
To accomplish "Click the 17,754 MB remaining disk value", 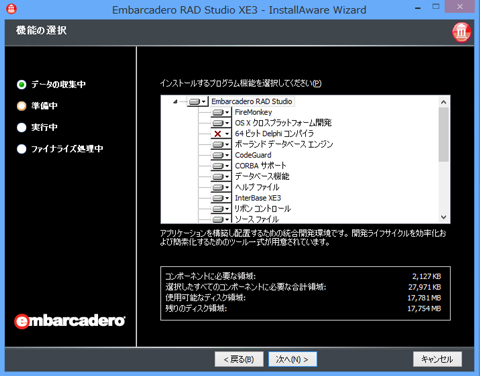I will click(x=424, y=308).
